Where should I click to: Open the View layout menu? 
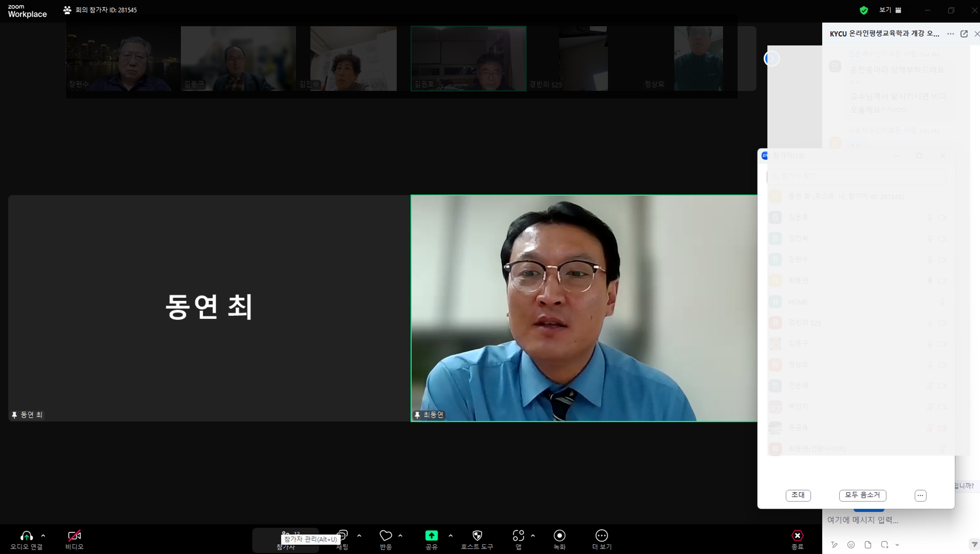(890, 10)
